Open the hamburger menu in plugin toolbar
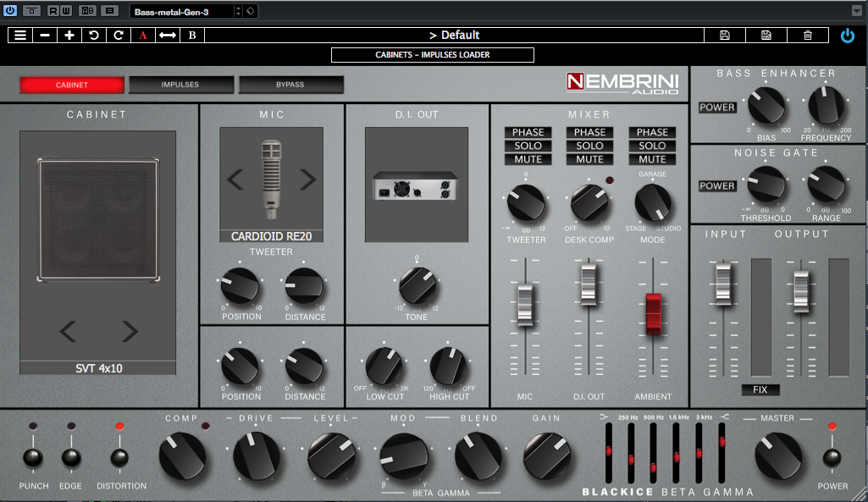Viewport: 868px width, 502px height. (20, 35)
